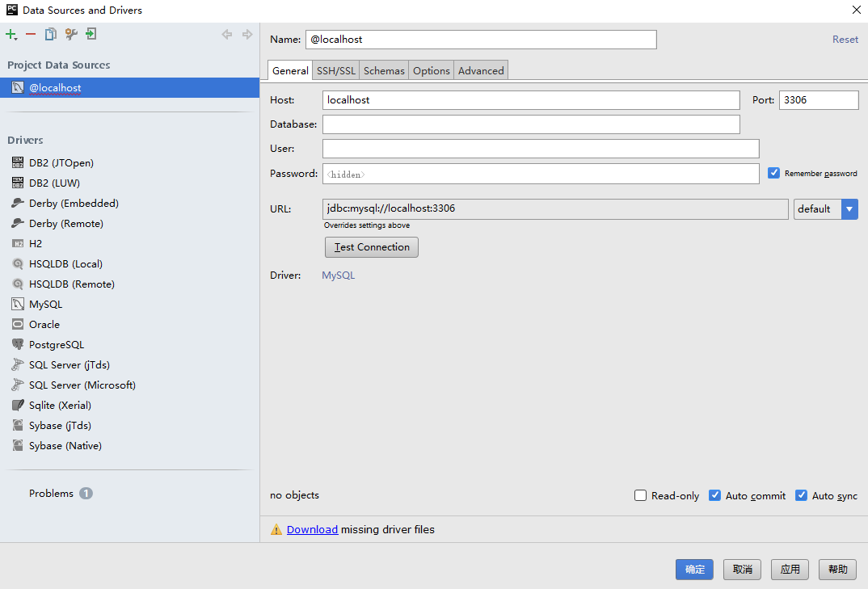This screenshot has height=589, width=868.
Task: Toggle the Auto commit checkbox
Action: pyautogui.click(x=714, y=495)
